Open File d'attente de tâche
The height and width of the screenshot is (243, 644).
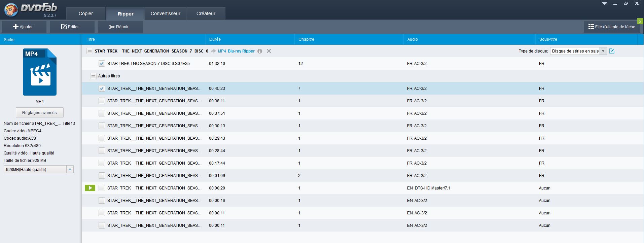(612, 27)
